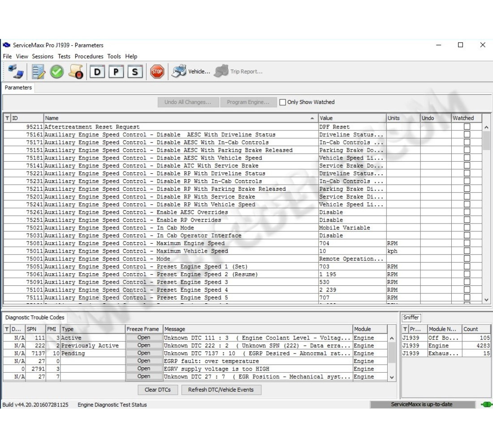Select the P parameters toolbar icon

tap(116, 71)
